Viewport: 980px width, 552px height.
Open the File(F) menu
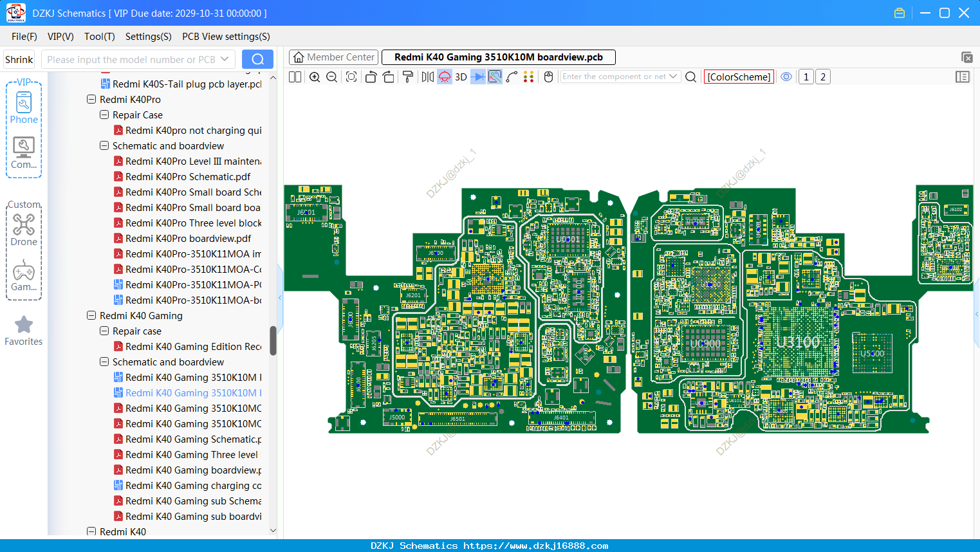click(x=24, y=37)
